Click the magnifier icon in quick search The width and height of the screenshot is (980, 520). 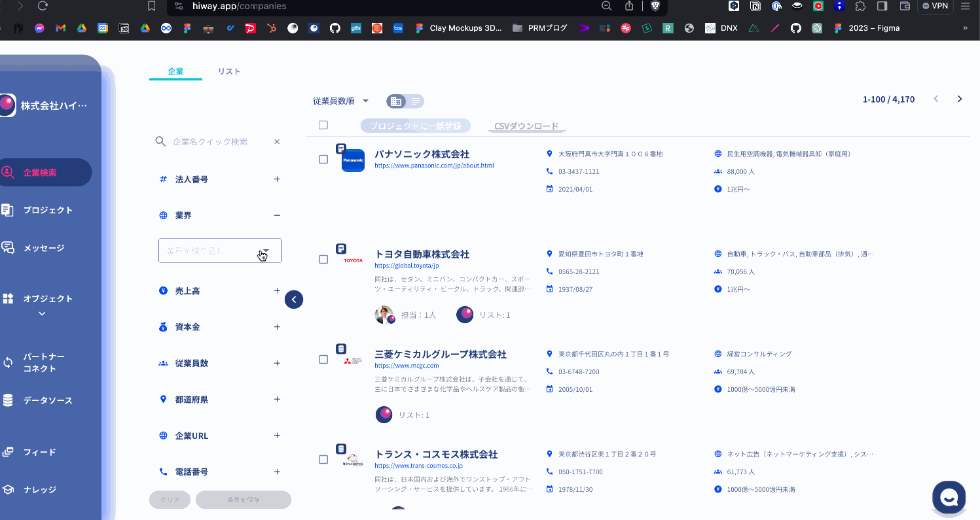coord(160,141)
